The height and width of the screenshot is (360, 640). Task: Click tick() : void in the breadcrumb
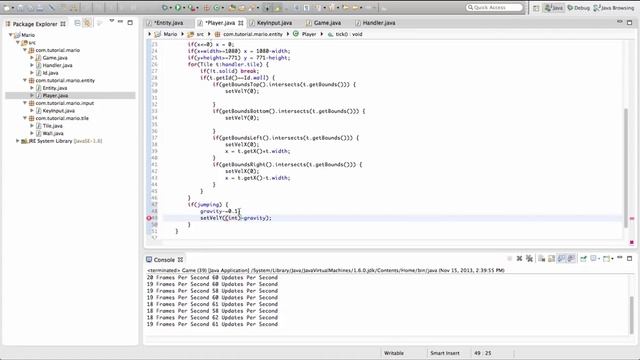point(349,34)
